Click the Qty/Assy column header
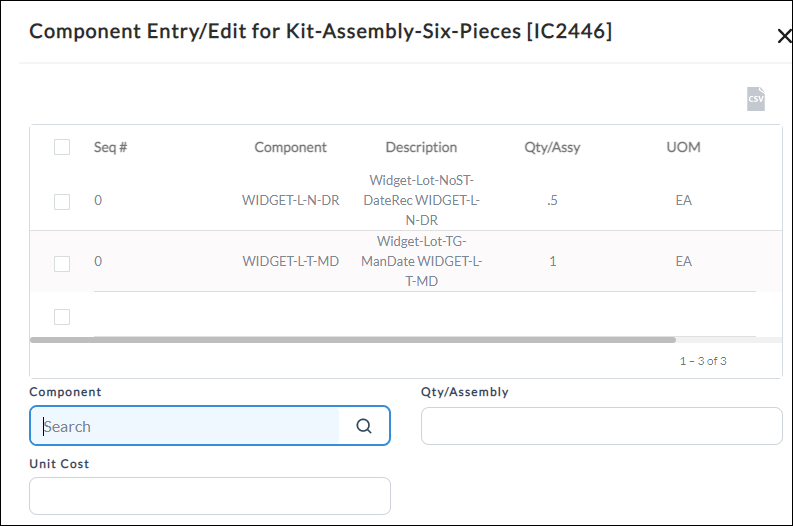This screenshot has width=793, height=526. 552,147
